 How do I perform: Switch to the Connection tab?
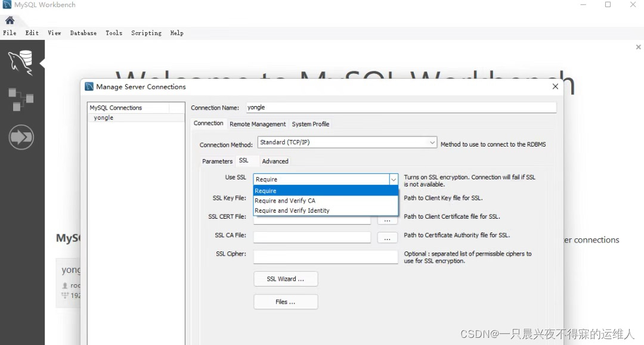(208, 123)
